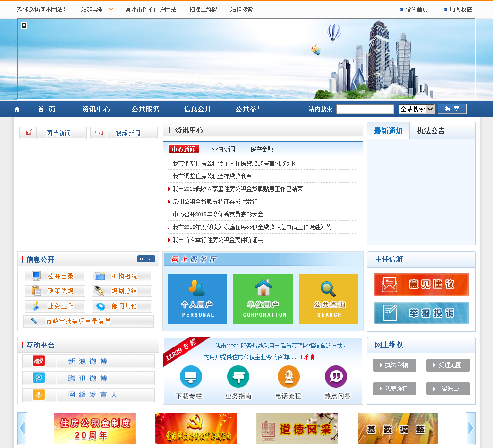The width and height of the screenshot is (493, 448).
Task: Click the 政策法规 clipboard icon
Action: pyautogui.click(x=36, y=290)
